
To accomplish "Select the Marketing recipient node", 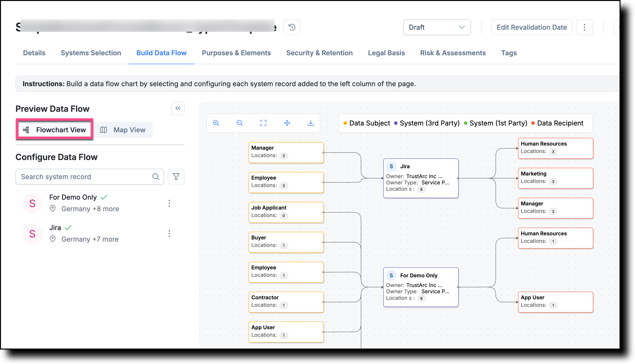I will pos(556,178).
